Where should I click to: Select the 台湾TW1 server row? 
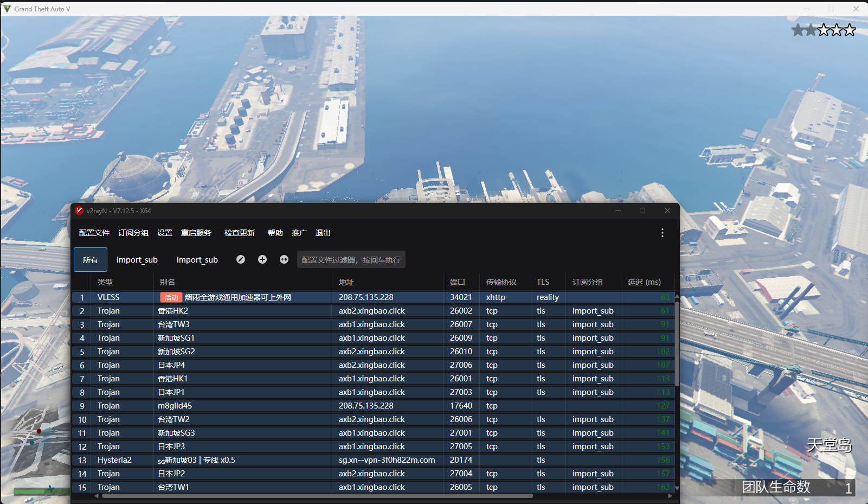point(373,487)
